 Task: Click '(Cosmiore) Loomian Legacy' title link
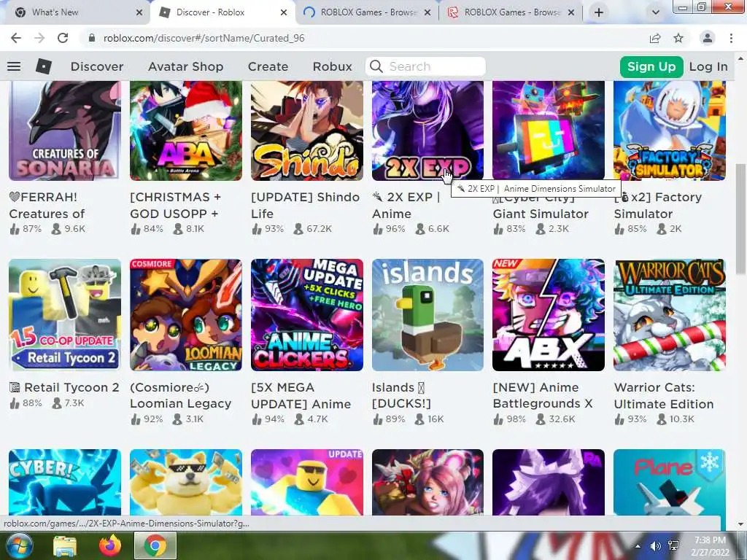[x=181, y=395]
